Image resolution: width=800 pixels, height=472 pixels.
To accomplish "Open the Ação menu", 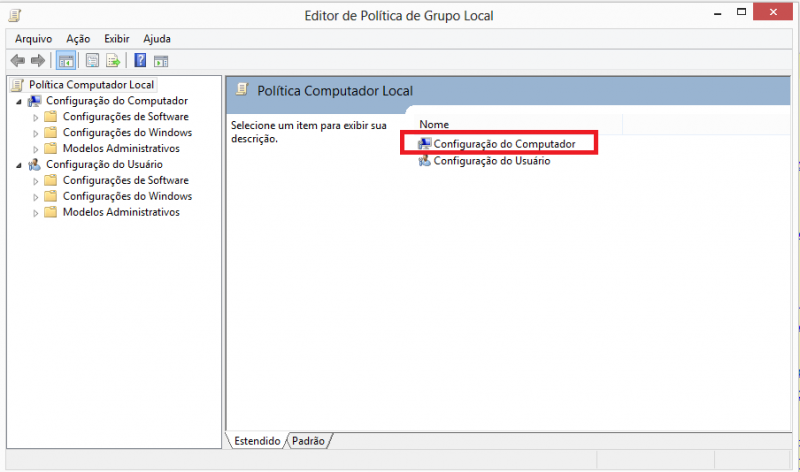I will pos(78,38).
